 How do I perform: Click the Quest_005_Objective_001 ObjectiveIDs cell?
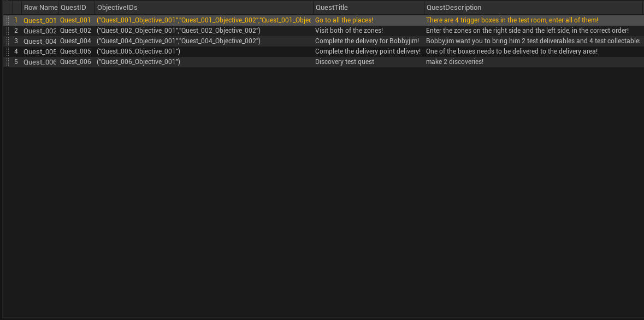point(138,51)
